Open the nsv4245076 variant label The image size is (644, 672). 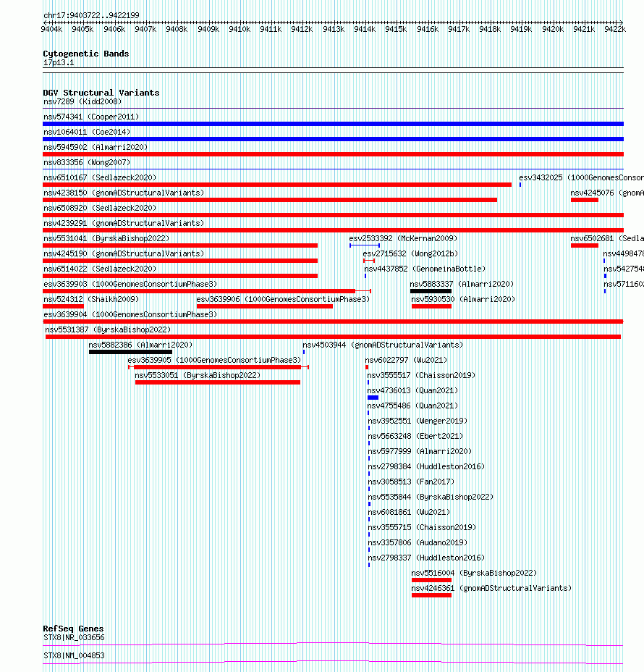pyautogui.click(x=607, y=193)
